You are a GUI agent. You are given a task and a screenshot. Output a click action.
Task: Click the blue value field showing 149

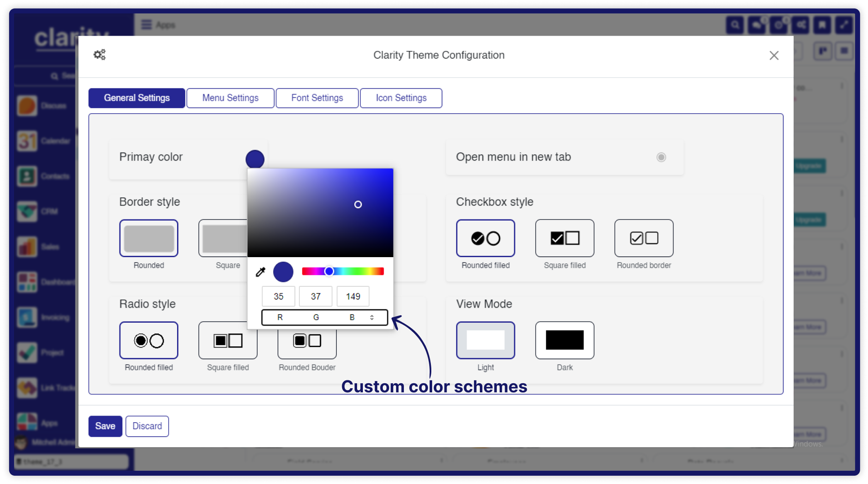pyautogui.click(x=353, y=296)
